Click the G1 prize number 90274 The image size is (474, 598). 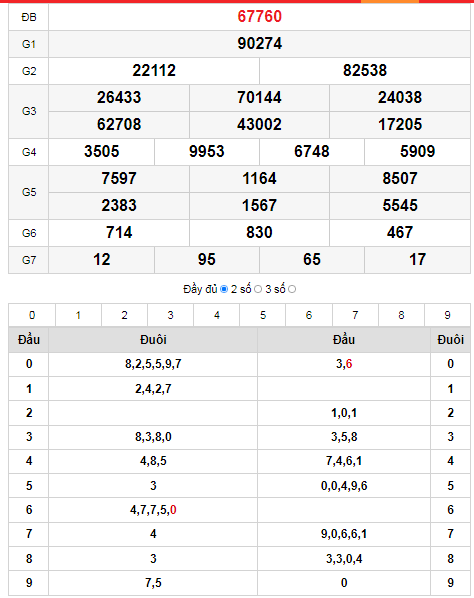[x=259, y=43]
